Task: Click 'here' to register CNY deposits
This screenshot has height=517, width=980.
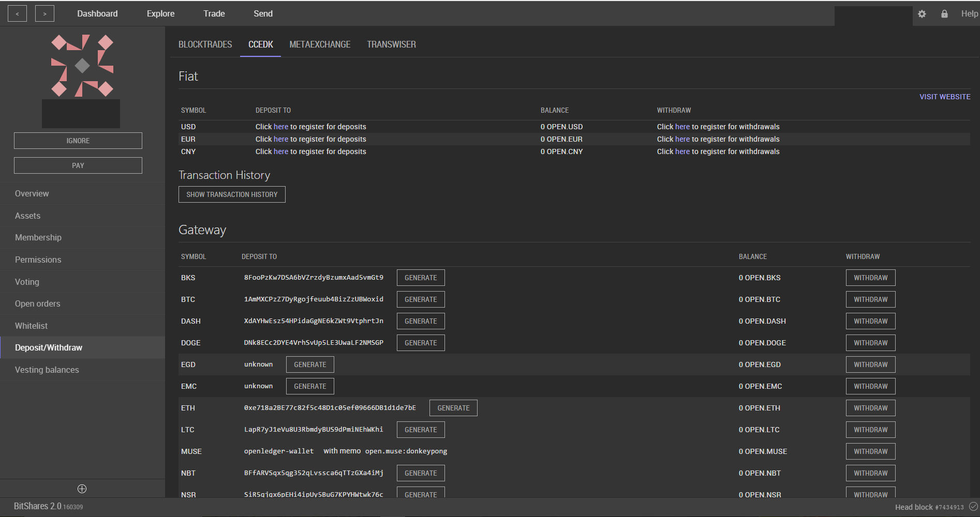Action: [x=281, y=151]
